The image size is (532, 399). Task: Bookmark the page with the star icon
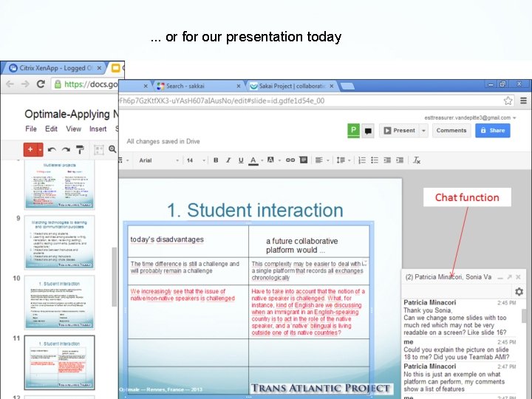pos(508,100)
